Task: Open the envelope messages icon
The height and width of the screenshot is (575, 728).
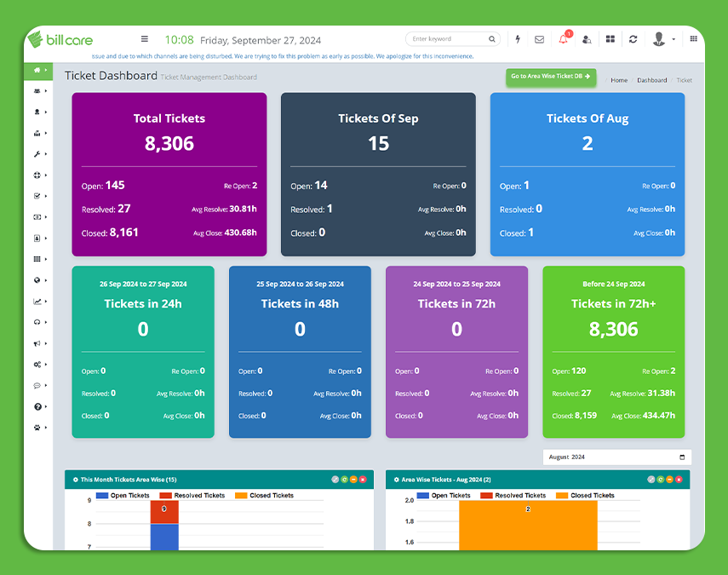Action: pyautogui.click(x=539, y=39)
